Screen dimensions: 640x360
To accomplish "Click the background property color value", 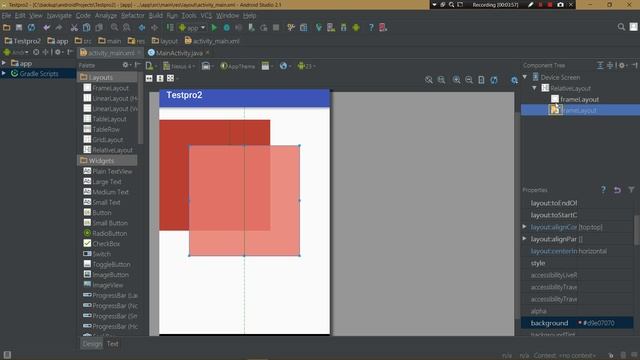I will point(598,323).
